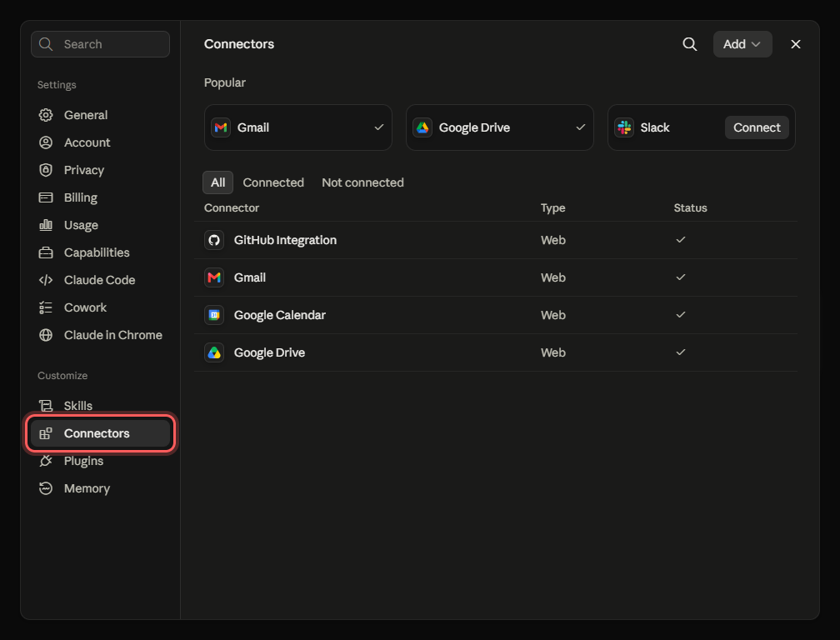Open General settings in sidebar
The height and width of the screenshot is (640, 840).
100,115
